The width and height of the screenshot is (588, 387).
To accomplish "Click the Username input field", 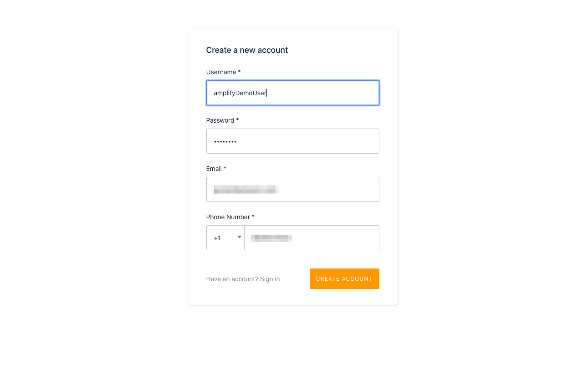I will coord(319,93).
